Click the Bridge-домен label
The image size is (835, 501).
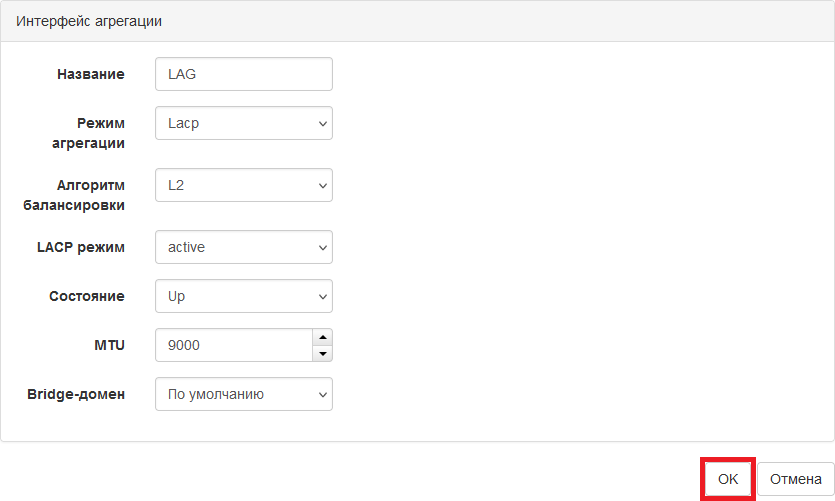click(x=76, y=394)
